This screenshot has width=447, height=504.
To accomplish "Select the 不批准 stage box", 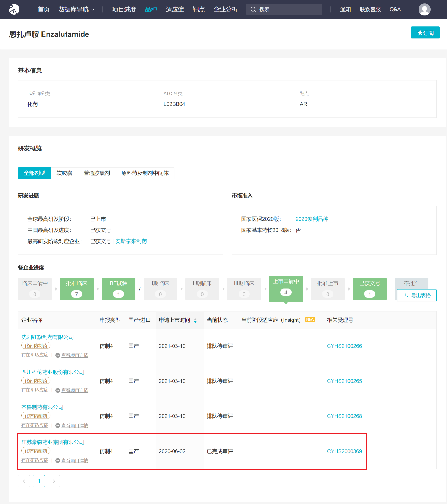I will (412, 283).
